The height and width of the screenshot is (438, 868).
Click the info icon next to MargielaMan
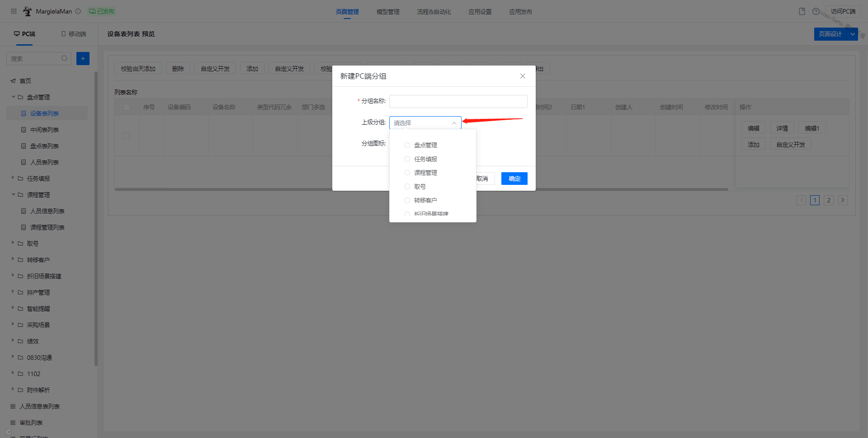[x=78, y=11]
